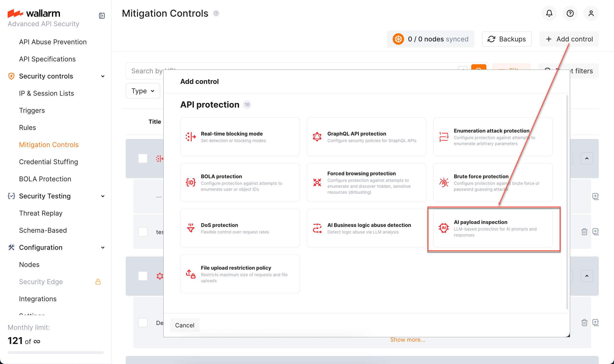Click the Cancel button in the dialog
614x364 pixels.
click(x=184, y=325)
